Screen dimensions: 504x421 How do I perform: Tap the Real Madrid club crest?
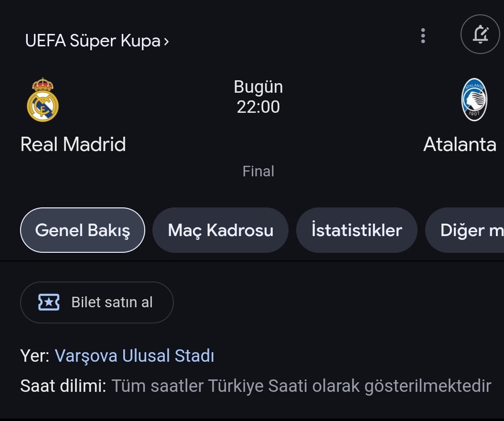(x=43, y=100)
